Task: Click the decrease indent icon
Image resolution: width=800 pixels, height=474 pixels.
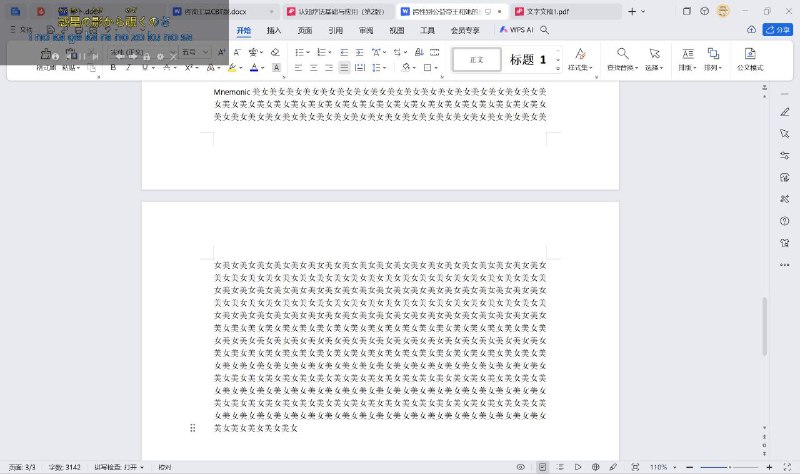Action: [x=344, y=52]
